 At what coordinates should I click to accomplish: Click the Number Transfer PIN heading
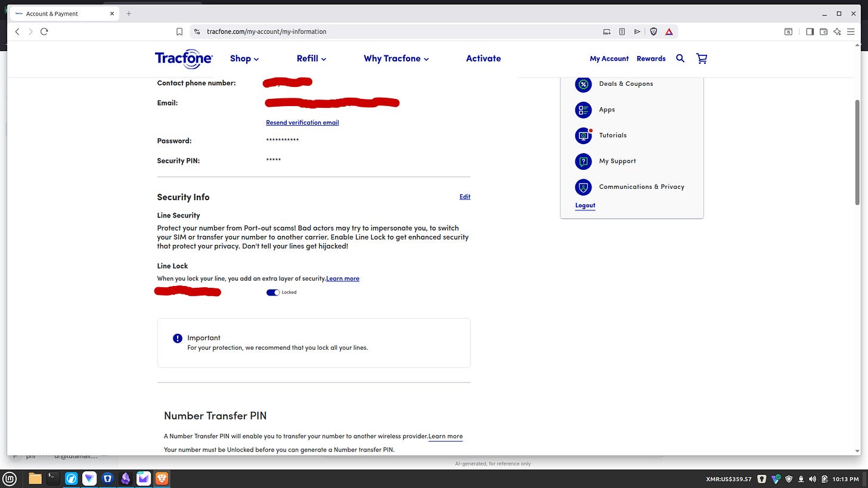215,416
